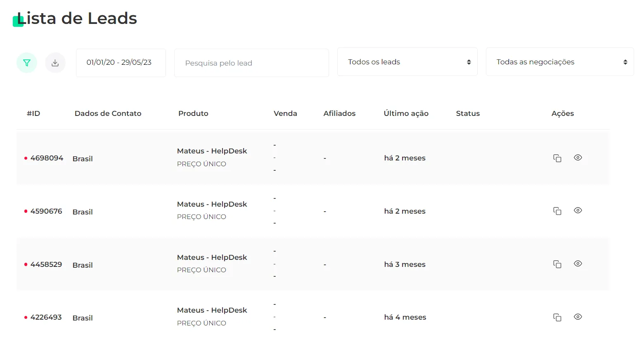The height and width of the screenshot is (344, 644).
Task: Select lead ID 4590676
Action: 46,211
